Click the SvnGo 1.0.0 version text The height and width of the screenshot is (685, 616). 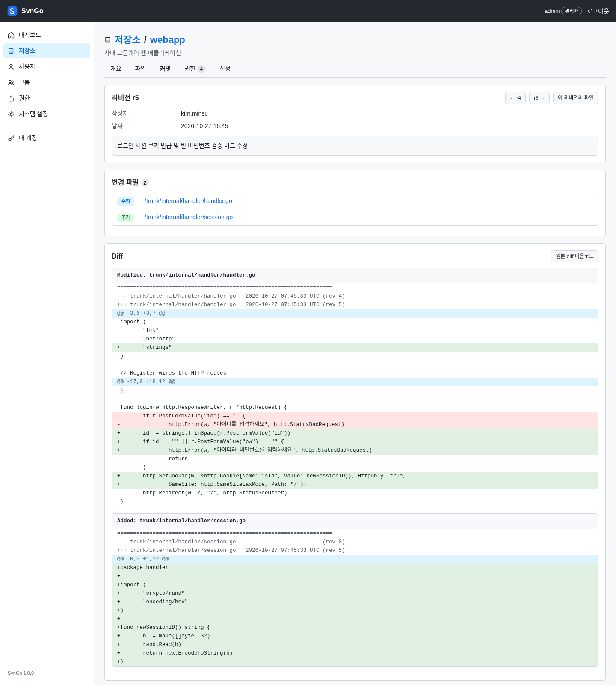pos(21,673)
